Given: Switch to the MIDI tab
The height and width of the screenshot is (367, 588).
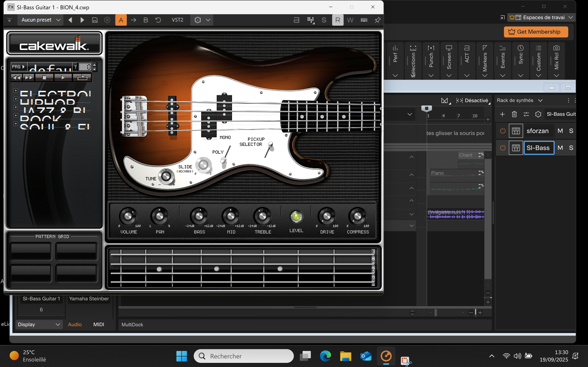Looking at the screenshot, I should tap(98, 324).
